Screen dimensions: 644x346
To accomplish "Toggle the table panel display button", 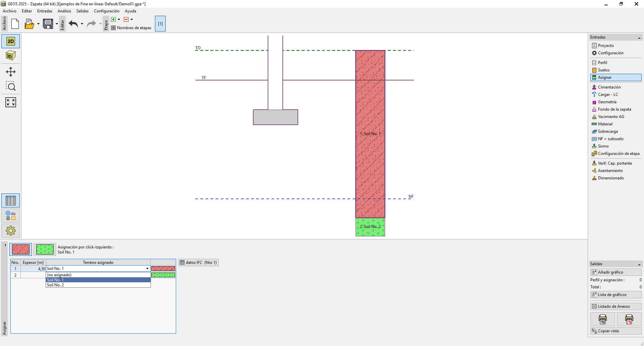I will 11,200.
